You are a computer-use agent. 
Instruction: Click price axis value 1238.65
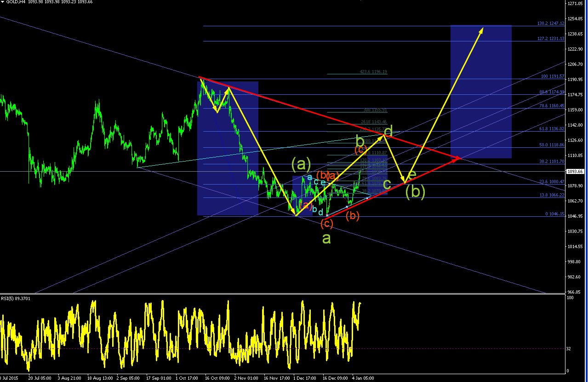[575, 34]
